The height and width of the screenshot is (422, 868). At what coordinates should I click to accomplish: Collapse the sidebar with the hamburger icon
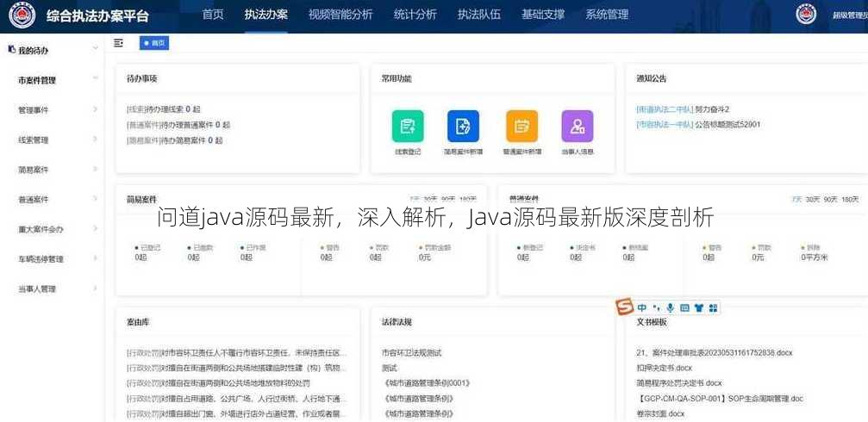118,43
